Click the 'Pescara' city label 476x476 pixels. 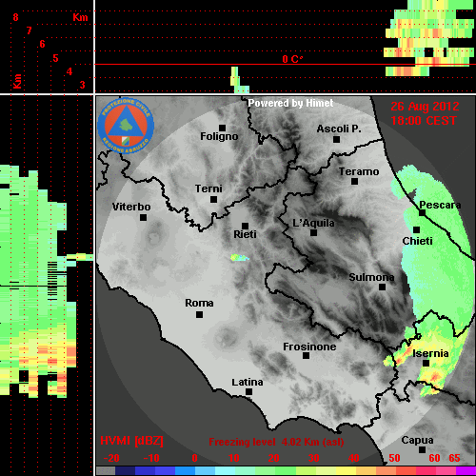pyautogui.click(x=441, y=205)
